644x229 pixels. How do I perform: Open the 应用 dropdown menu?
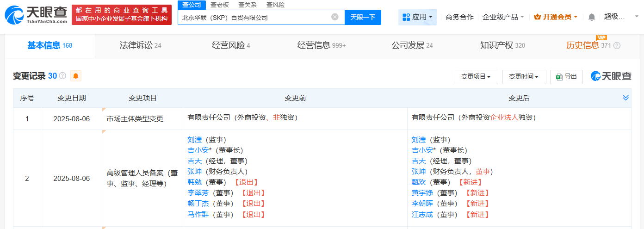(417, 17)
